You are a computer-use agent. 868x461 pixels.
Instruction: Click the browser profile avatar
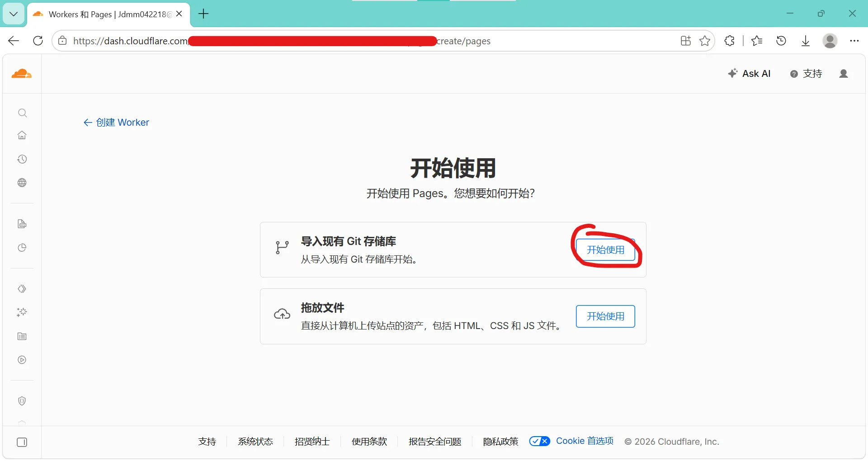point(830,41)
